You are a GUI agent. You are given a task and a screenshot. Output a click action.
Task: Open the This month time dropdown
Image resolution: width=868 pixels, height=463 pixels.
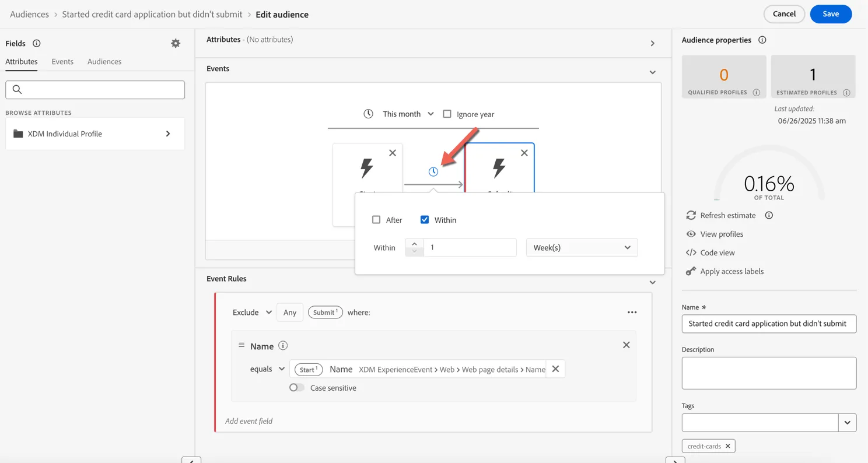[408, 114]
